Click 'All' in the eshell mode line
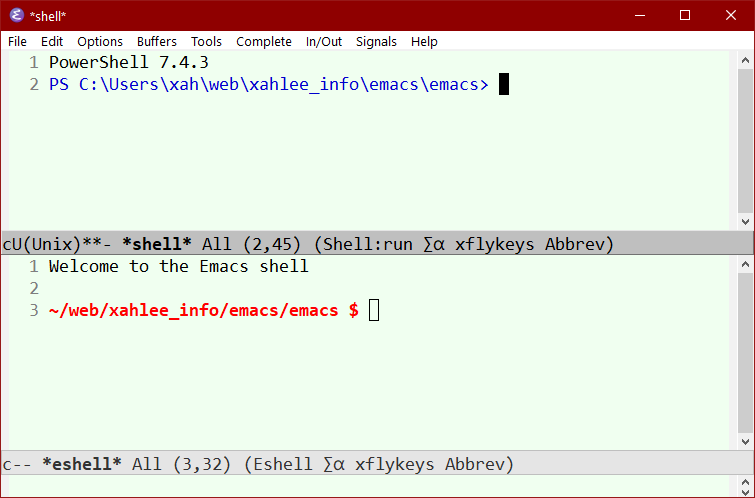The image size is (755, 498). (x=147, y=464)
